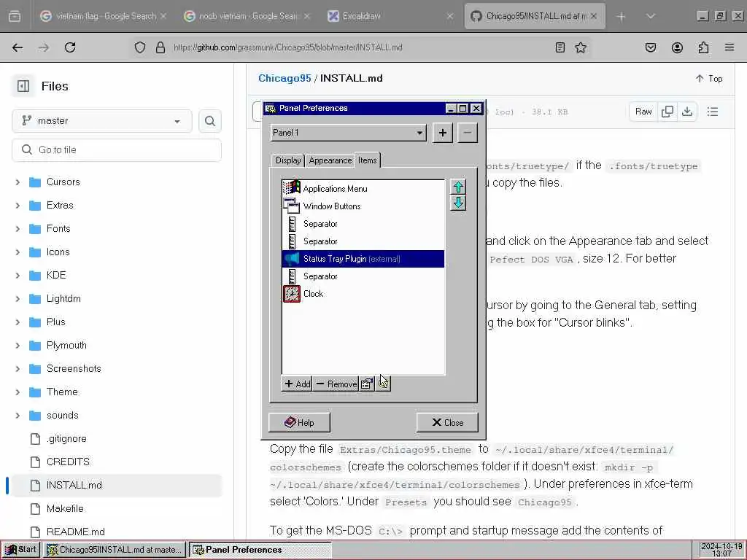The image size is (747, 560).
Task: Click the Add item button
Action: [297, 384]
